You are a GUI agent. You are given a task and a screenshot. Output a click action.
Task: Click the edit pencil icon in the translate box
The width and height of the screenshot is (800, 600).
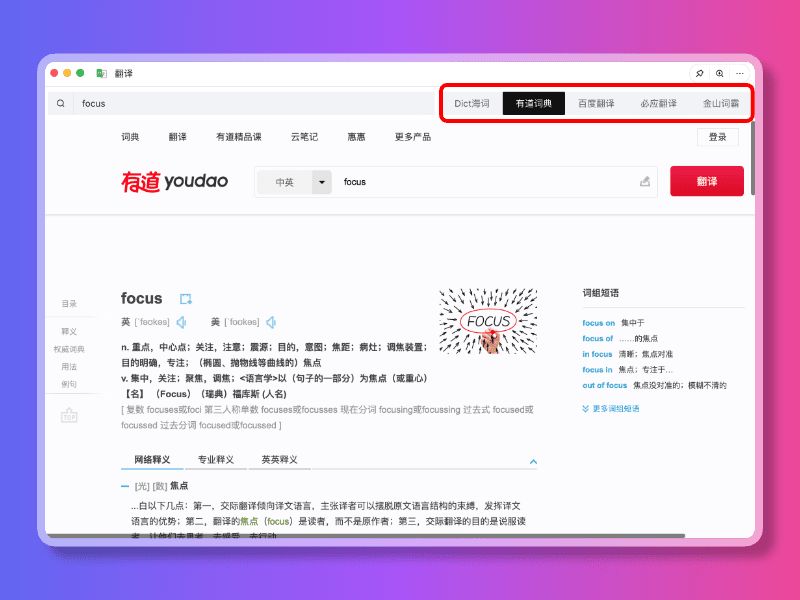[645, 181]
